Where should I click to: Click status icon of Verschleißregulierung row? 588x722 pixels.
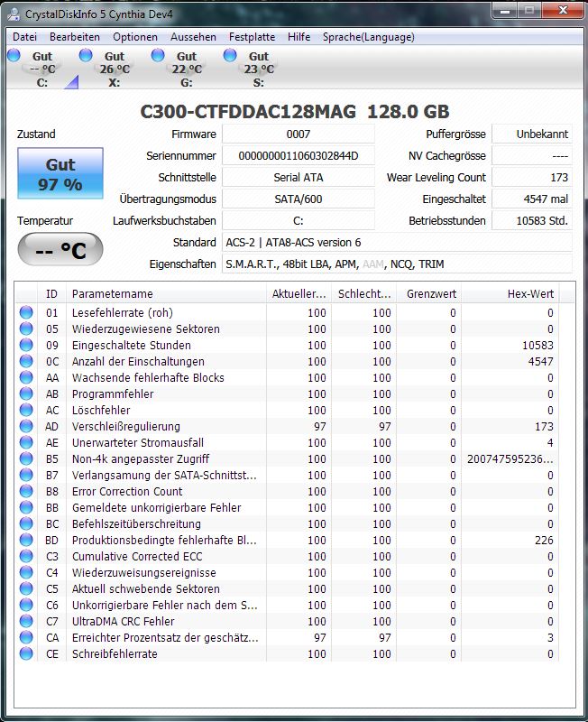(x=26, y=426)
